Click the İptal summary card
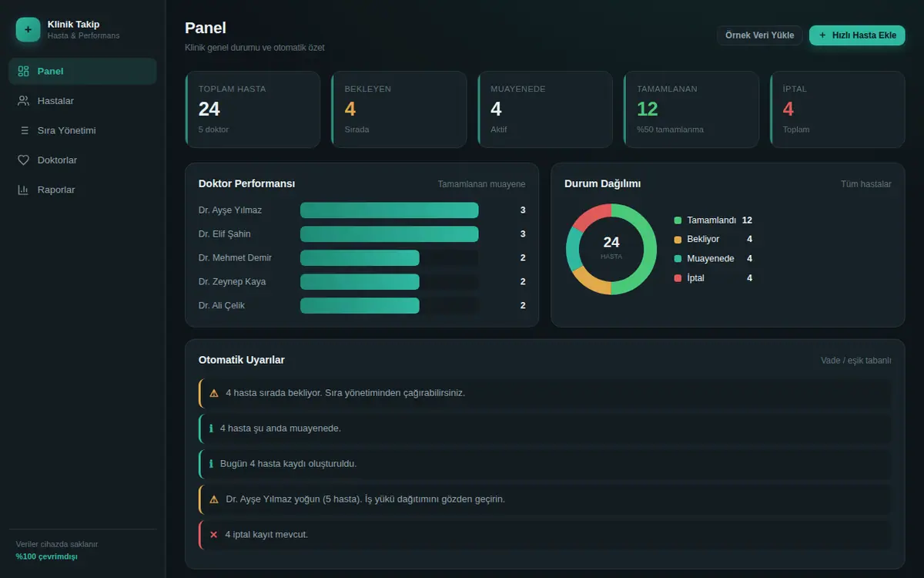Screen dimensions: 924x578 [838, 109]
